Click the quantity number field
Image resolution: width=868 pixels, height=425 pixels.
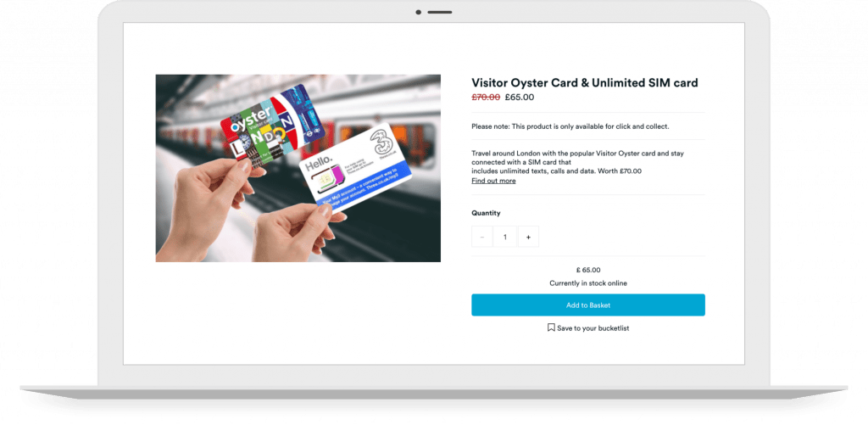click(505, 237)
